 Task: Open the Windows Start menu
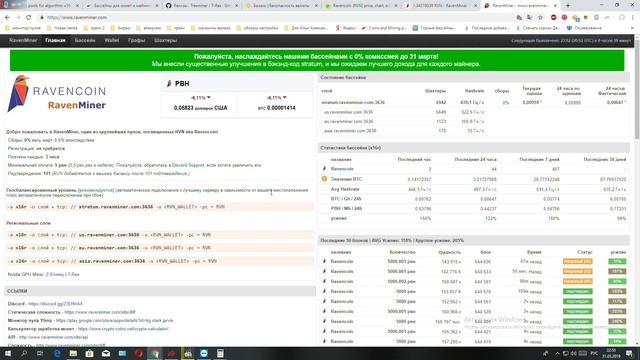(x=8, y=353)
